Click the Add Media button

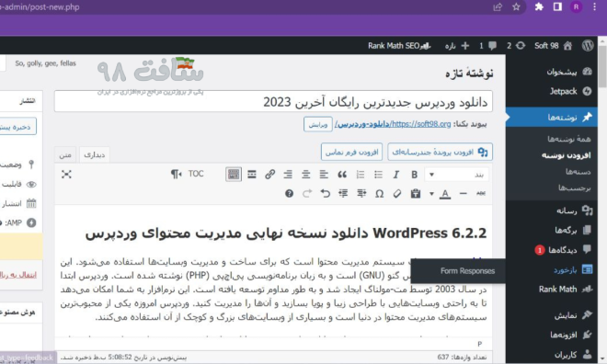441,152
